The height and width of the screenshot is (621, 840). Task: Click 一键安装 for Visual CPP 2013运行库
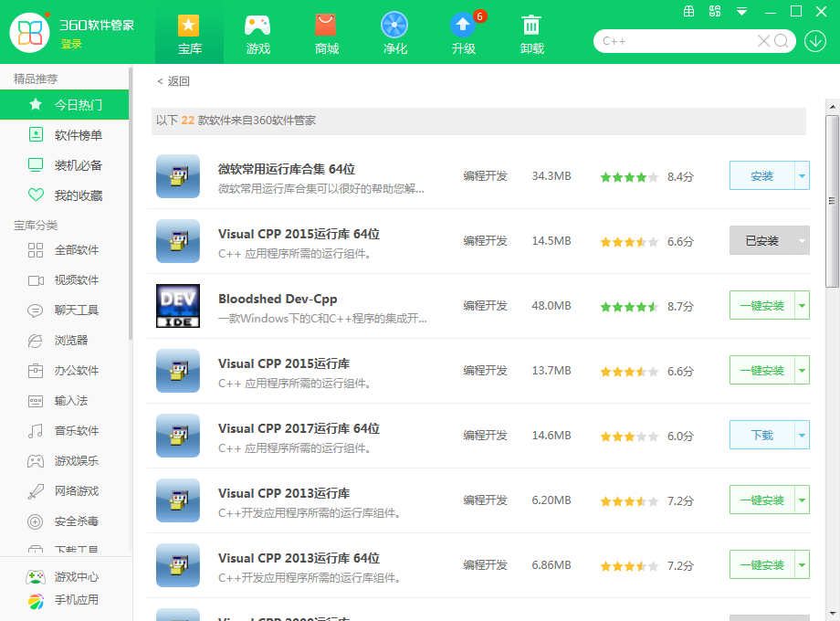tap(761, 500)
